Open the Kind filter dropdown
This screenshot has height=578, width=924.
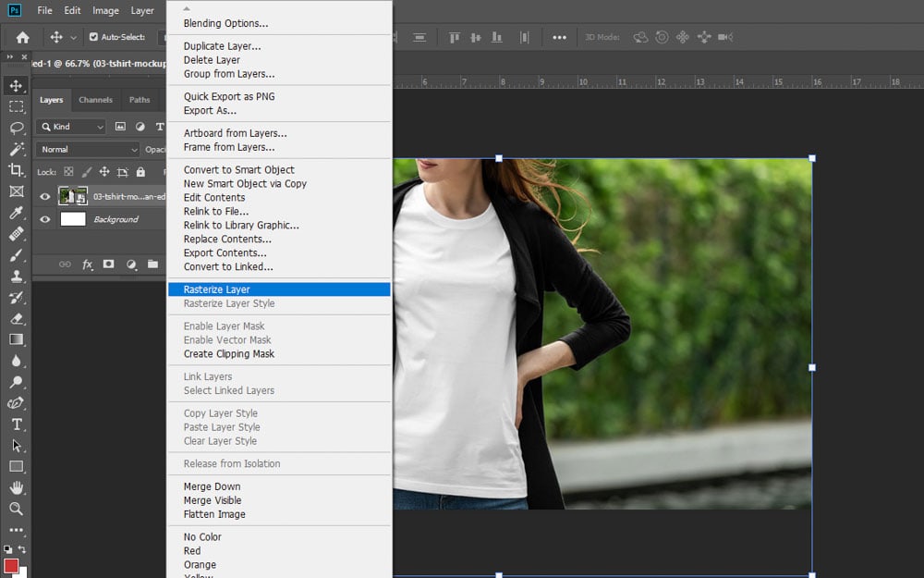70,126
